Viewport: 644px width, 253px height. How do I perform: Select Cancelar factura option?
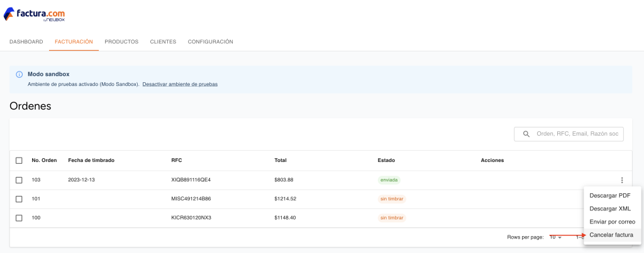(611, 235)
